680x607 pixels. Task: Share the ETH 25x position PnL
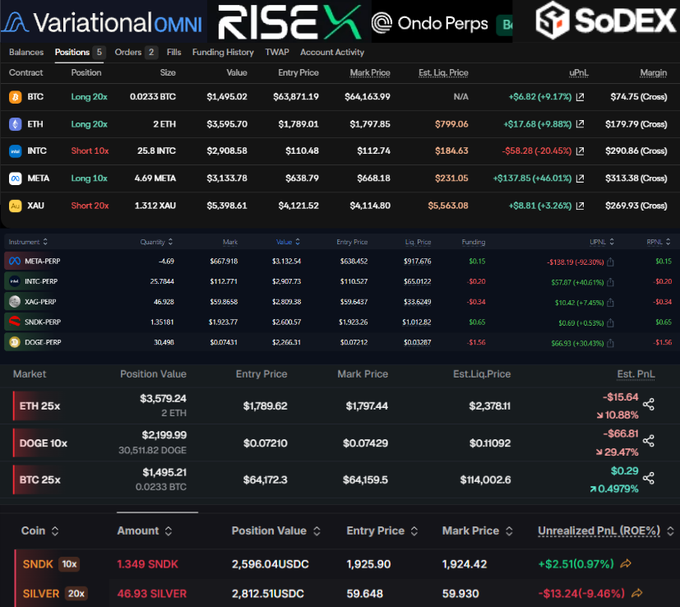(648, 405)
